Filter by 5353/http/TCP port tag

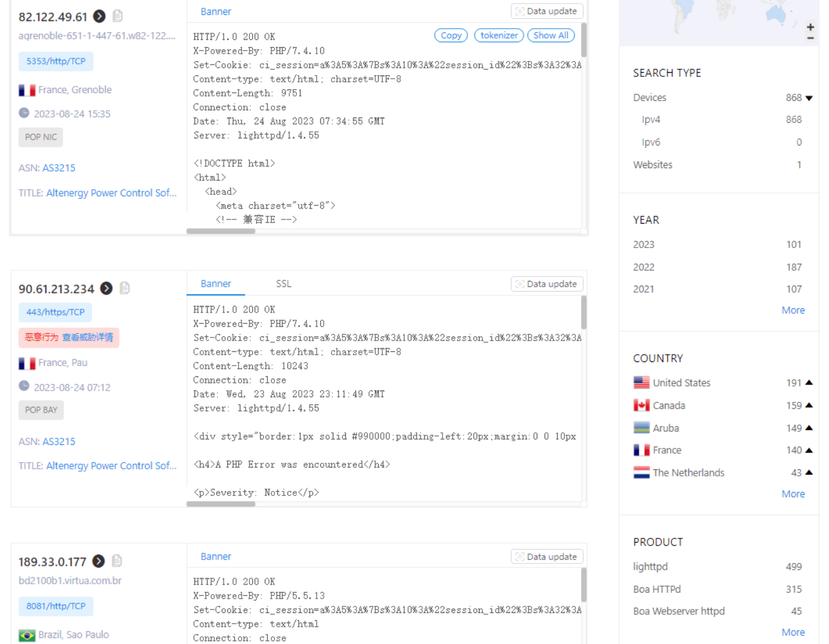(x=55, y=61)
